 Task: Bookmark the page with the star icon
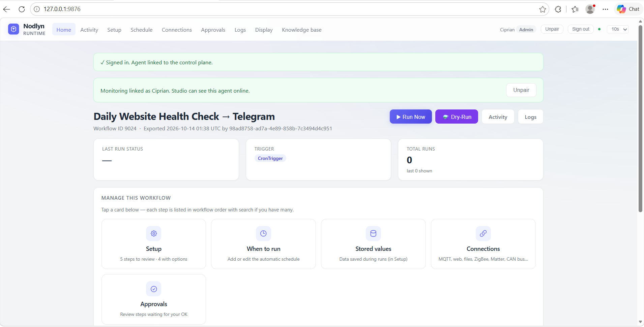point(543,9)
